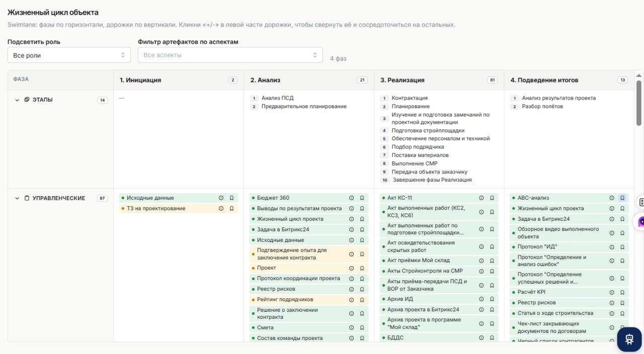
Task: Open info for Выводы по результатам проекта
Action: tap(351, 209)
